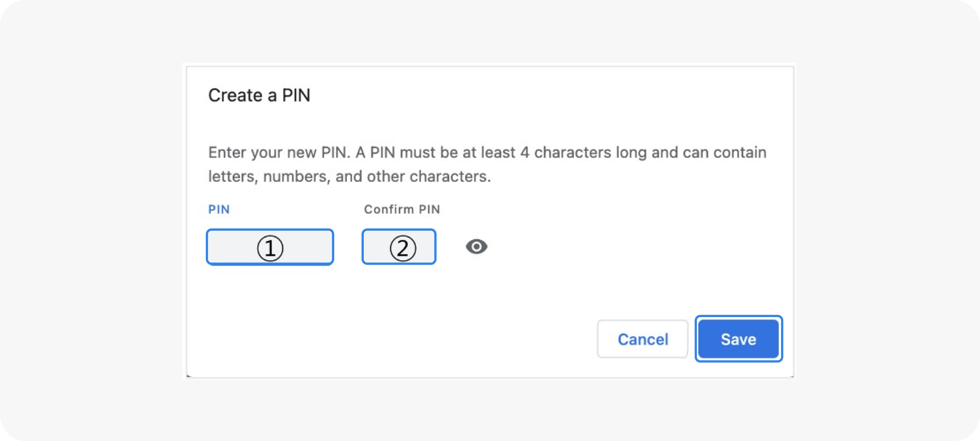Click the circled number 2 marker
980x441 pixels.
(403, 248)
